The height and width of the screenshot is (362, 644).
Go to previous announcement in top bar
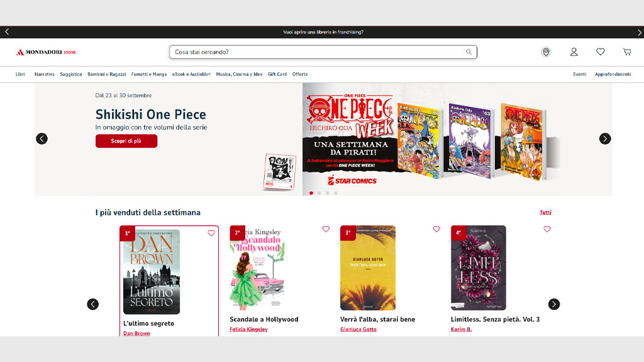[x=6, y=32]
